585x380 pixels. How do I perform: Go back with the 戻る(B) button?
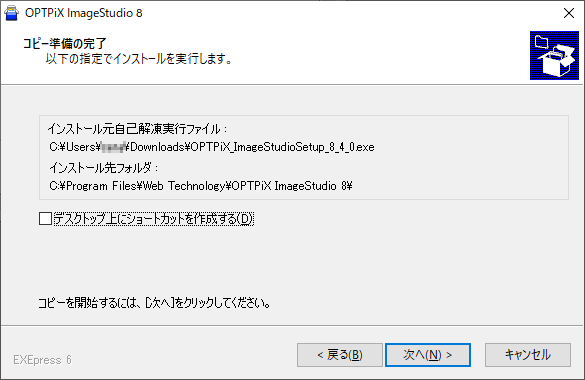[340, 355]
